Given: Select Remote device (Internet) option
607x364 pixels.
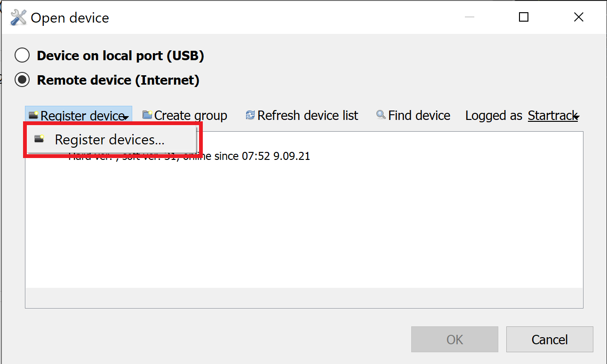Looking at the screenshot, I should click(22, 80).
